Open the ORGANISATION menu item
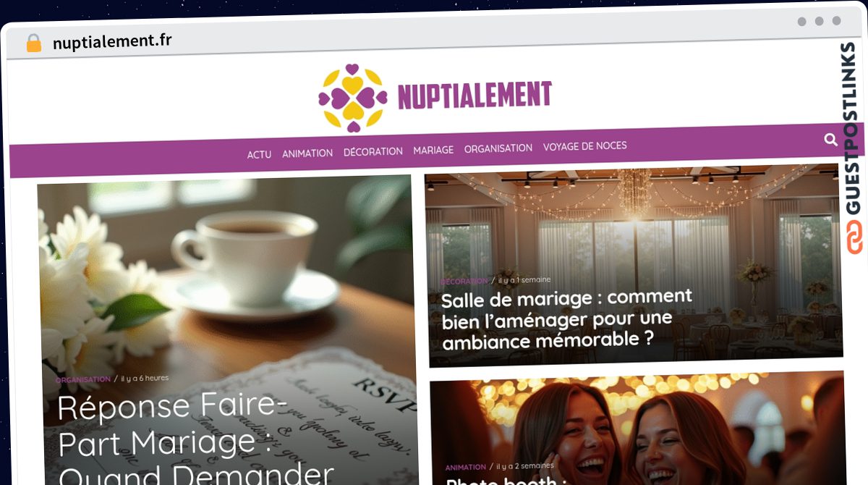The height and width of the screenshot is (485, 868). coord(498,148)
